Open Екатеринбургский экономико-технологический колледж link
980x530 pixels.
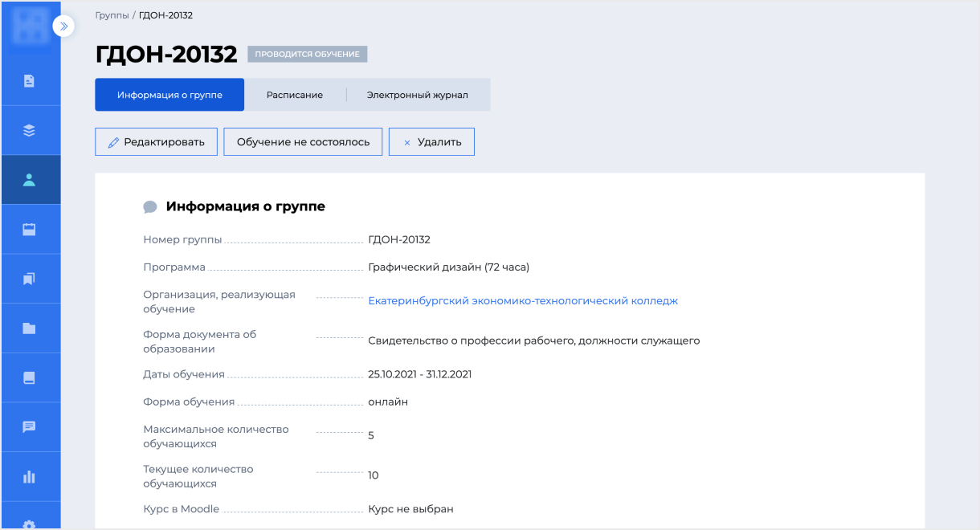point(523,301)
